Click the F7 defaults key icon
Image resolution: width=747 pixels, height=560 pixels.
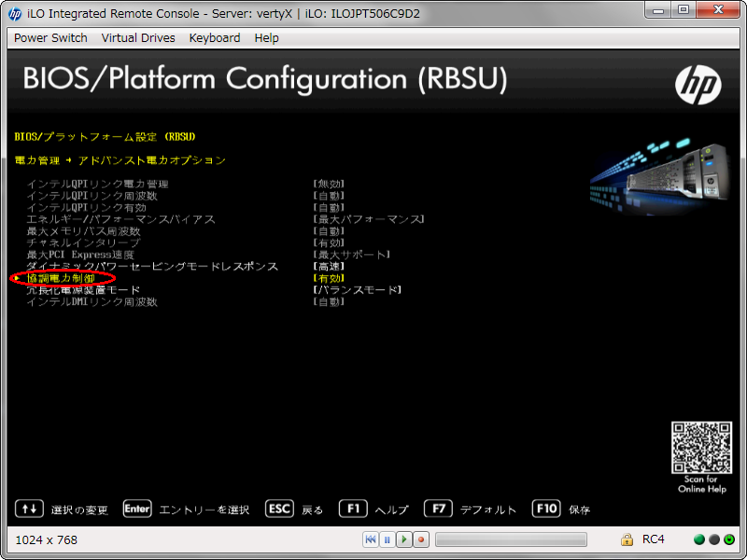(x=438, y=509)
